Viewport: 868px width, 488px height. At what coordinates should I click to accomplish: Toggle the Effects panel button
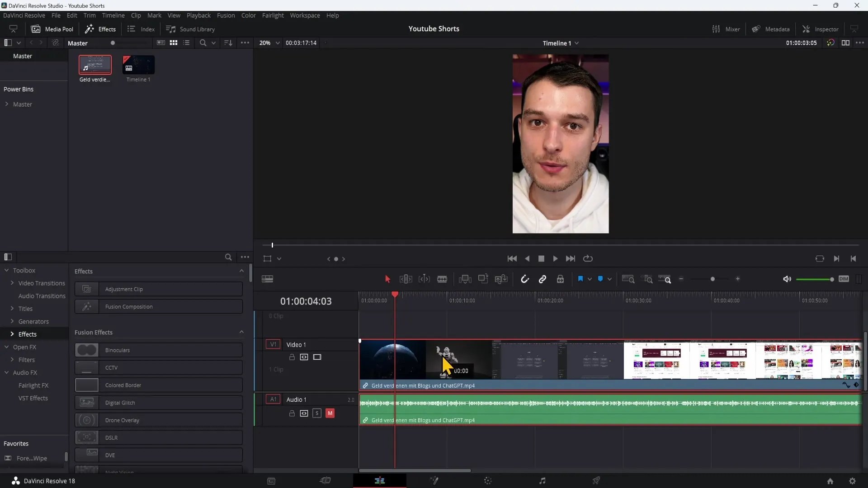pos(100,29)
